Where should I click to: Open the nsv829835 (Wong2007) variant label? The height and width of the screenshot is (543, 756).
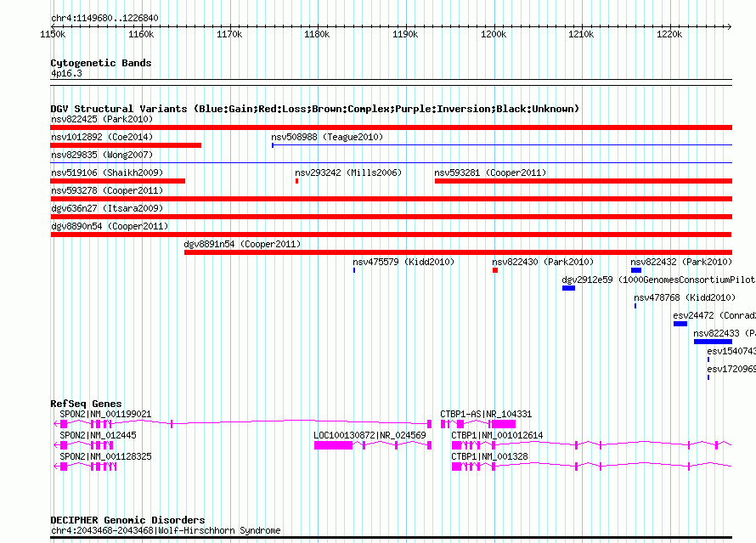click(102, 155)
